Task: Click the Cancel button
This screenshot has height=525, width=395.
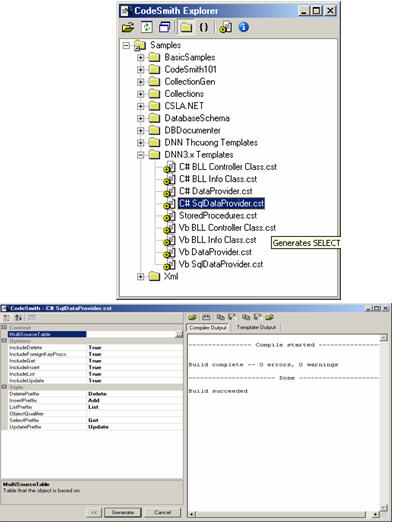Action: click(162, 512)
